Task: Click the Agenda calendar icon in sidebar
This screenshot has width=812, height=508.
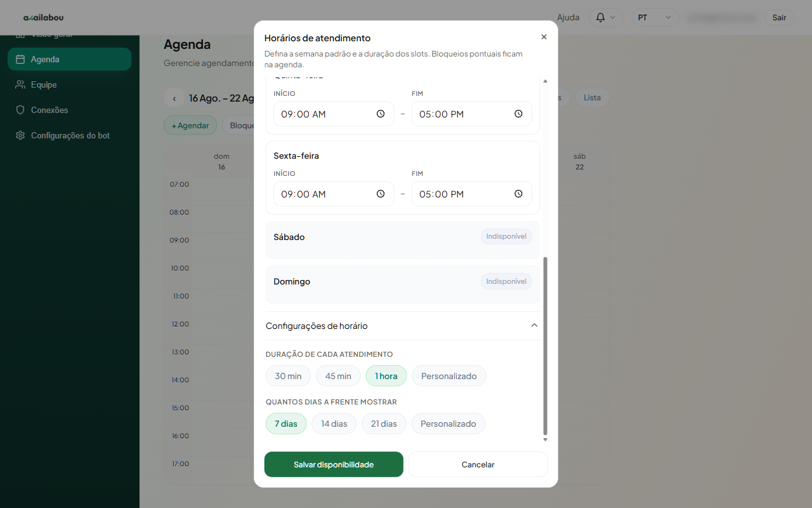Action: pyautogui.click(x=20, y=59)
